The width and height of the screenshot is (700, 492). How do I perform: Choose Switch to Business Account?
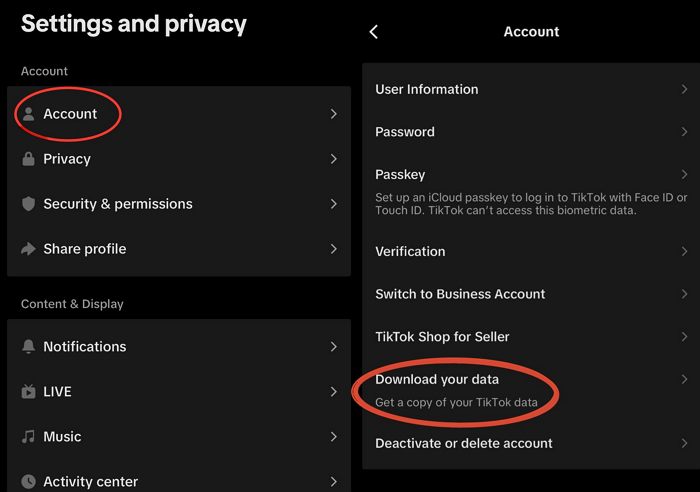click(x=460, y=294)
